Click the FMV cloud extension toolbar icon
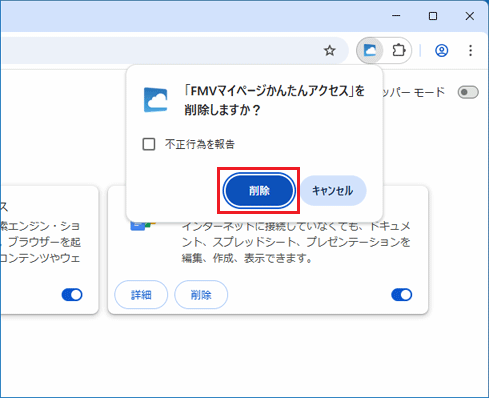489x398 pixels. pos(370,51)
